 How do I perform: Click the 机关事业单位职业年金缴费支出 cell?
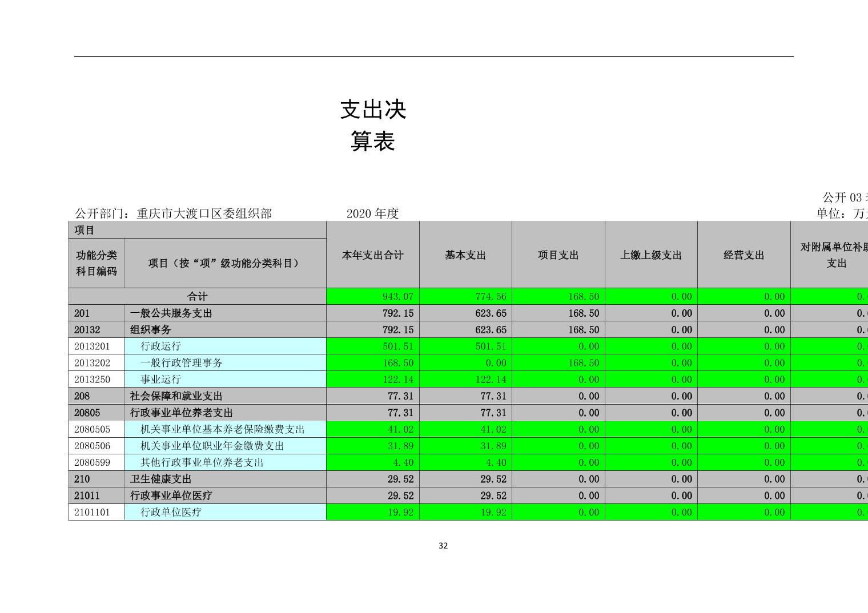click(212, 446)
